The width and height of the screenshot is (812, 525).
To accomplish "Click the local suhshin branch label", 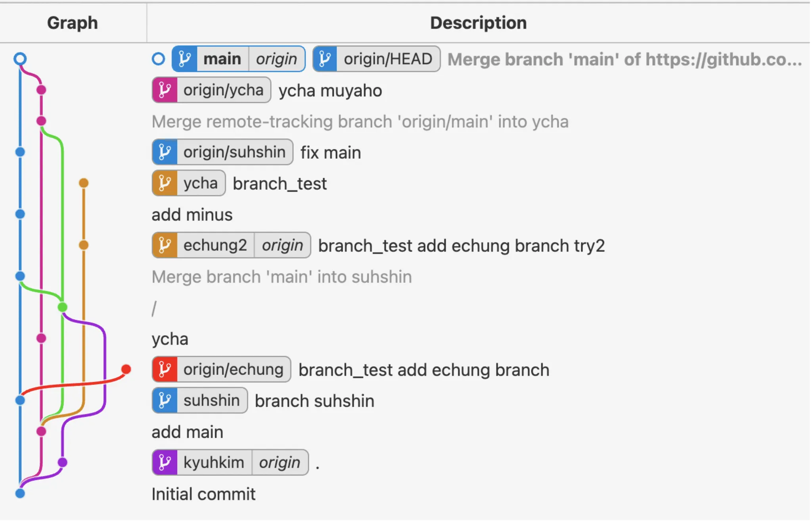I will coord(211,400).
